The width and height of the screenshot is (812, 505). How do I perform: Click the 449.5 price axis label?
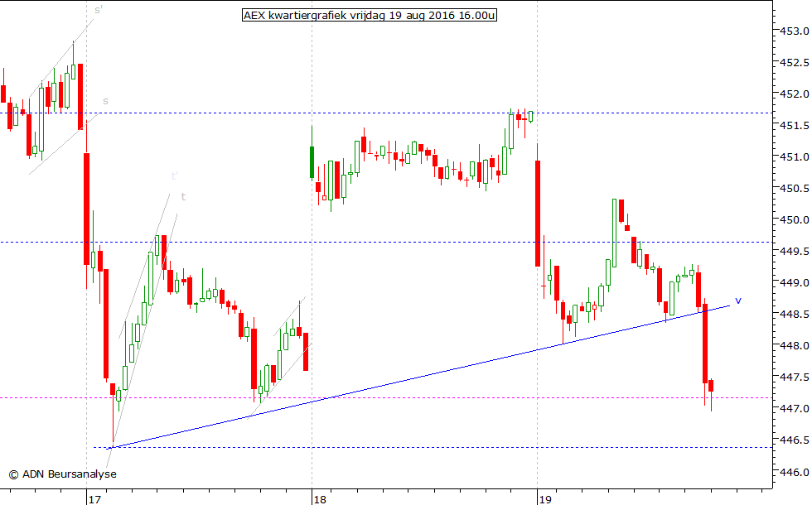click(795, 252)
